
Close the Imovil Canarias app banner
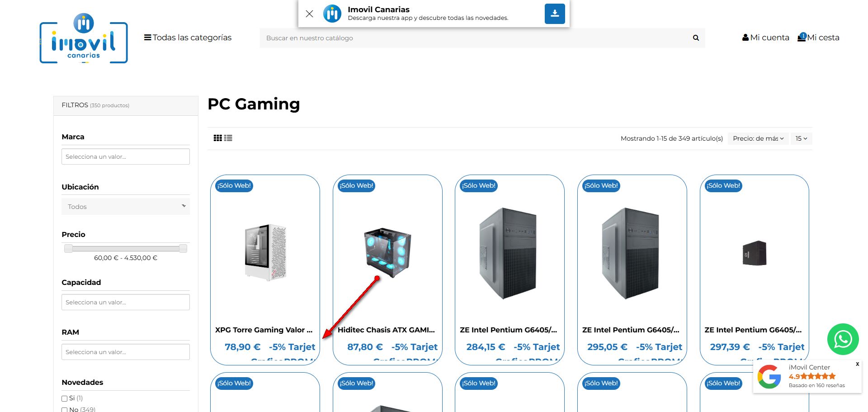(x=309, y=14)
